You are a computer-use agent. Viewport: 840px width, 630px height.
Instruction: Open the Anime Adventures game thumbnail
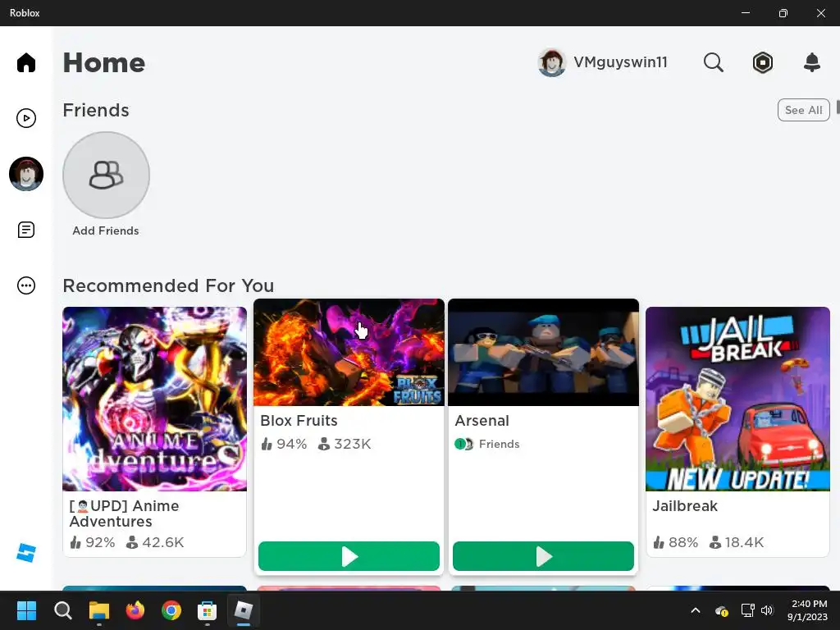click(154, 399)
